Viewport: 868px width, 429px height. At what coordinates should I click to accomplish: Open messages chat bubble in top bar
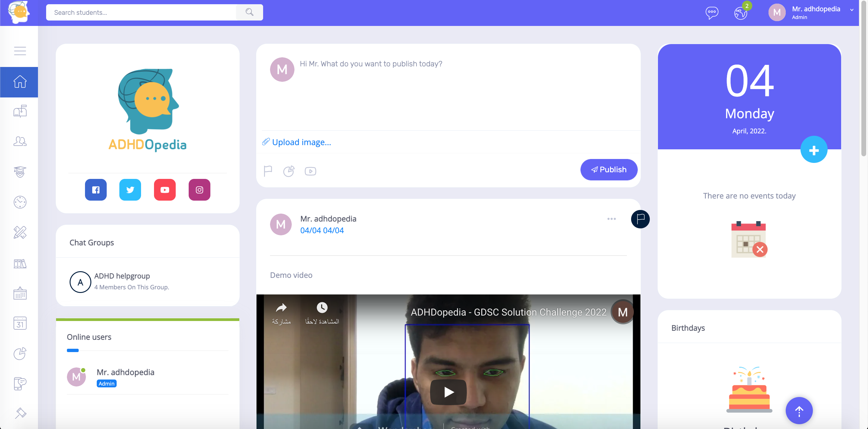pyautogui.click(x=712, y=13)
